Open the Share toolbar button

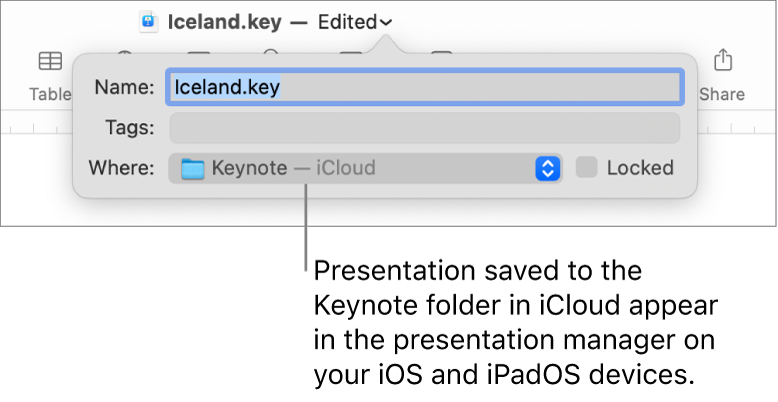[x=722, y=62]
